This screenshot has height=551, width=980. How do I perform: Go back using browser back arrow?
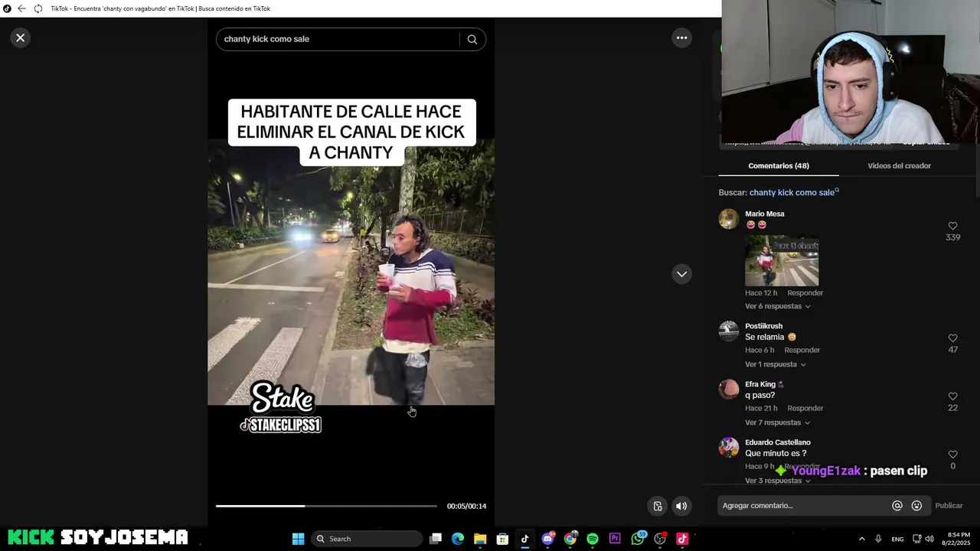[x=21, y=8]
